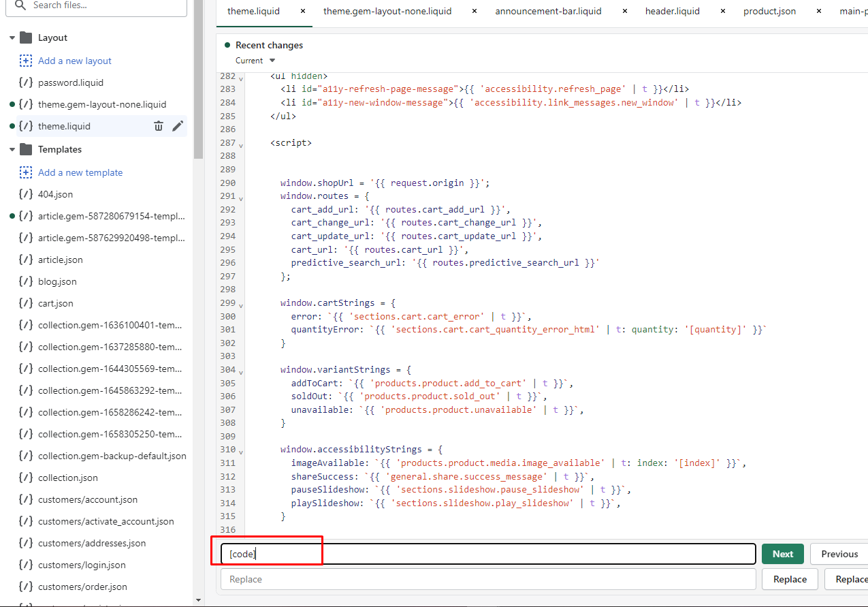Click the Add a new template plus icon

[x=26, y=172]
